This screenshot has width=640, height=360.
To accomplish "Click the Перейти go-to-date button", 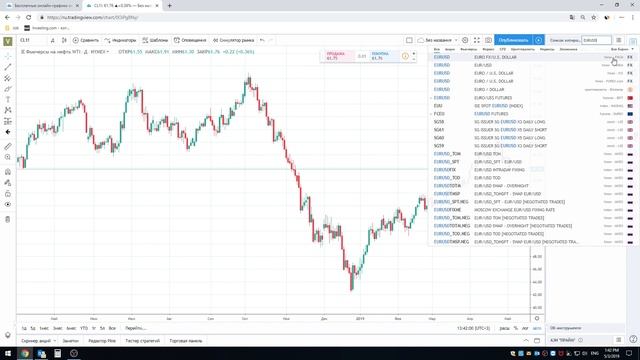I will (136, 328).
